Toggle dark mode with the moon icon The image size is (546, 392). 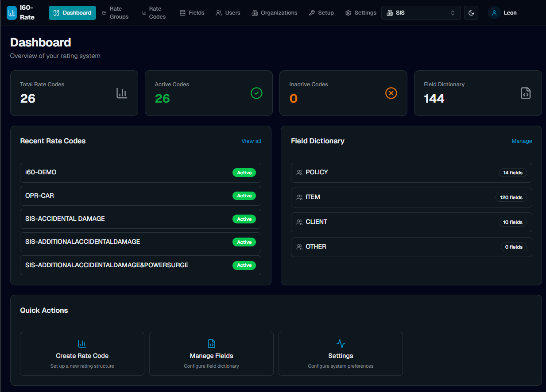[x=471, y=13]
